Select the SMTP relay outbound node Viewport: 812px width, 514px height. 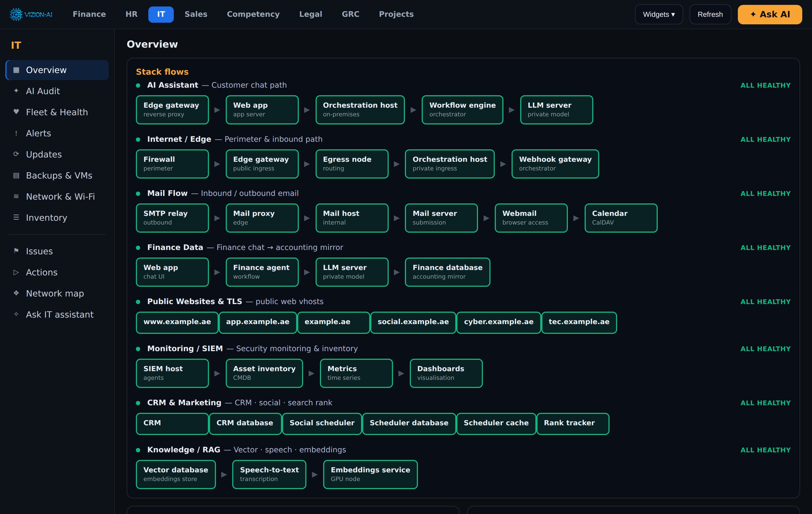tap(172, 218)
